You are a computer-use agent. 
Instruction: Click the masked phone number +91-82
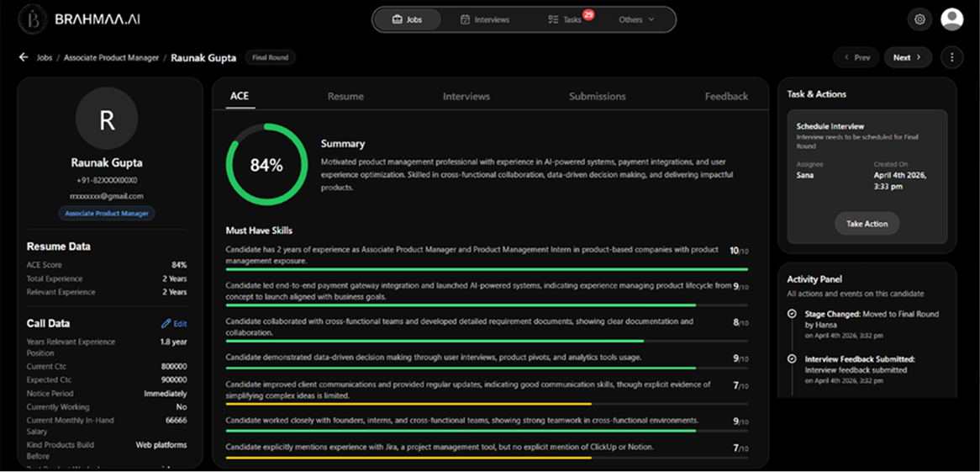coord(107,180)
